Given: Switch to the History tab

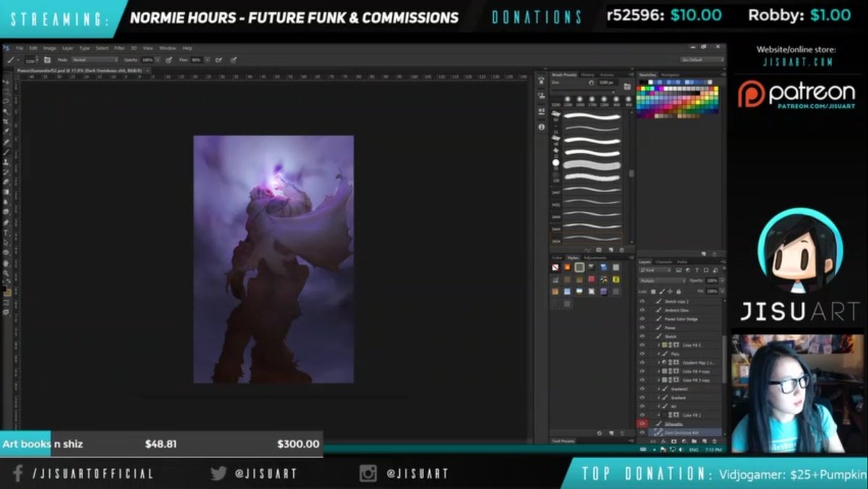Looking at the screenshot, I should 587,75.
